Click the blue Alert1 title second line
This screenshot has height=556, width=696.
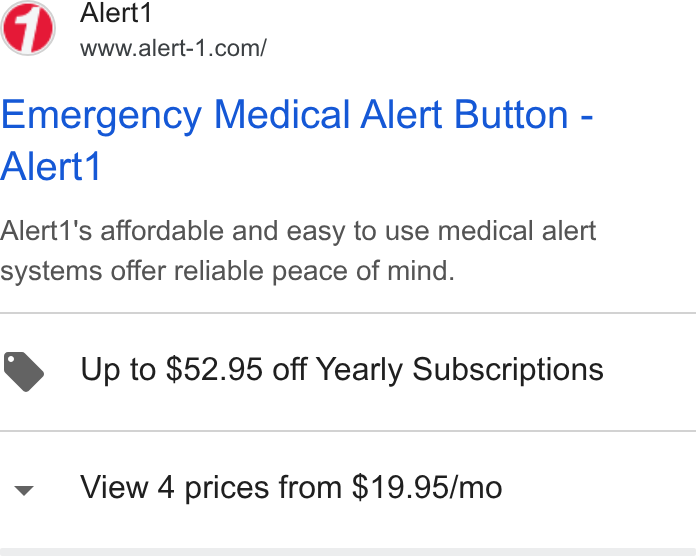tap(51, 166)
